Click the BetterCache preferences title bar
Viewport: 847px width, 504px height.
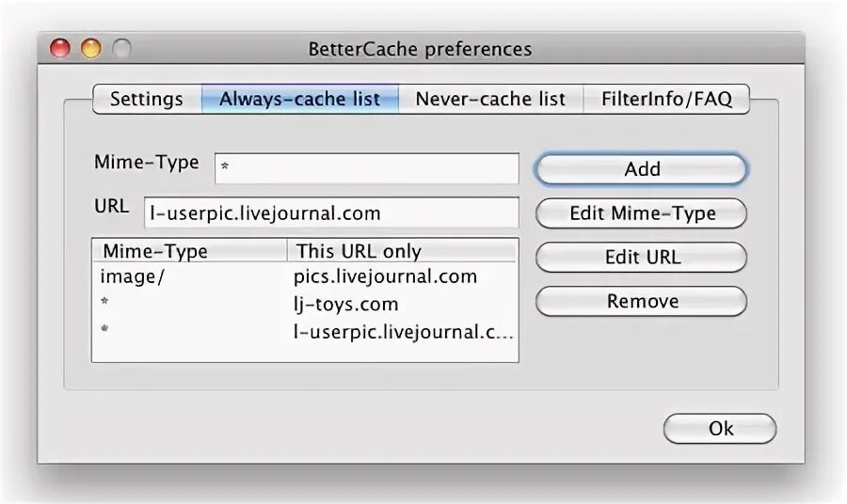420,49
